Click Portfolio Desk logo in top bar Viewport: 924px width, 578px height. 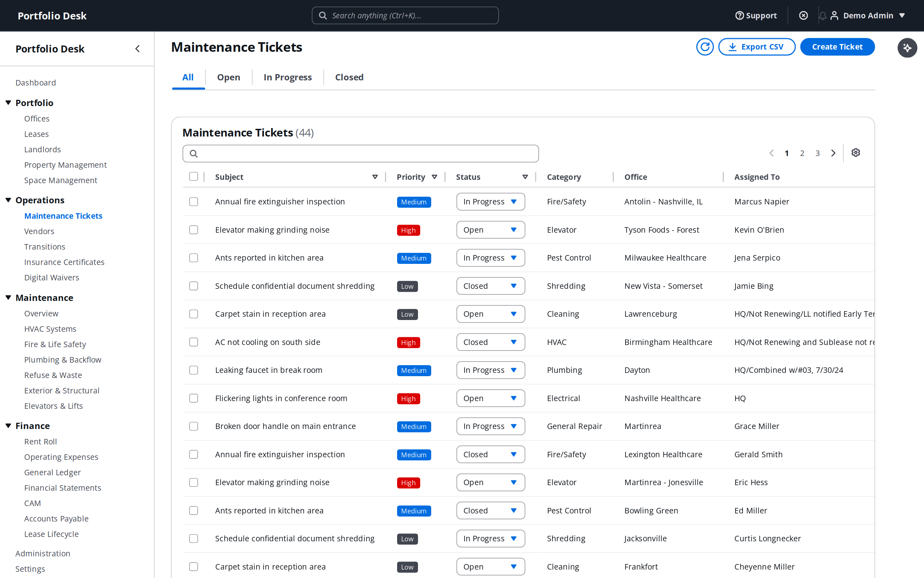[52, 16]
